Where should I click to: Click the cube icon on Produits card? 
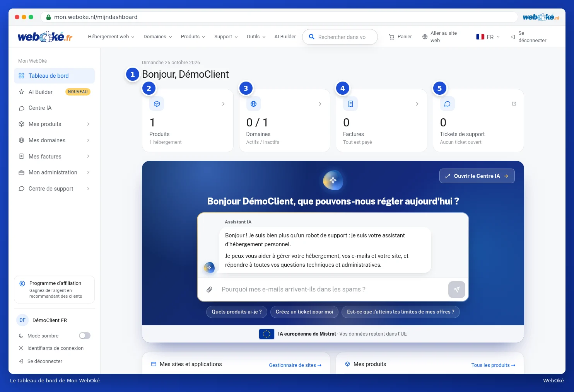click(157, 104)
